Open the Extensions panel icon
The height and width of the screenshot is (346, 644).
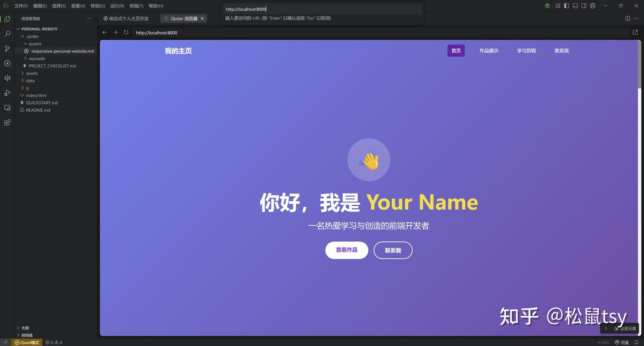tap(7, 122)
